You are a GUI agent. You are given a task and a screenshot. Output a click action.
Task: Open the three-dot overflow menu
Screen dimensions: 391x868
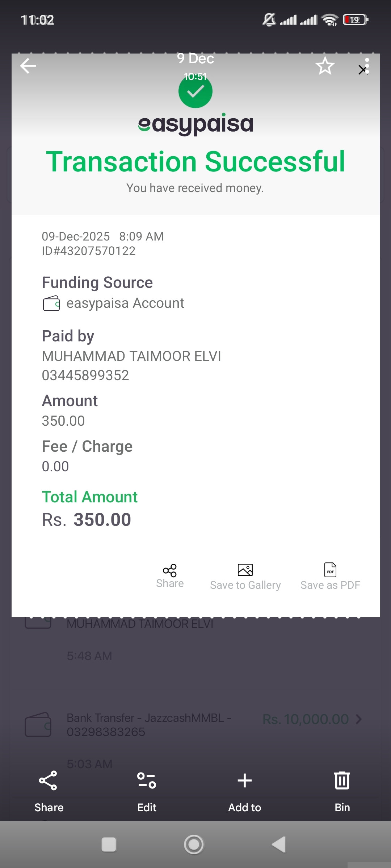pyautogui.click(x=367, y=66)
